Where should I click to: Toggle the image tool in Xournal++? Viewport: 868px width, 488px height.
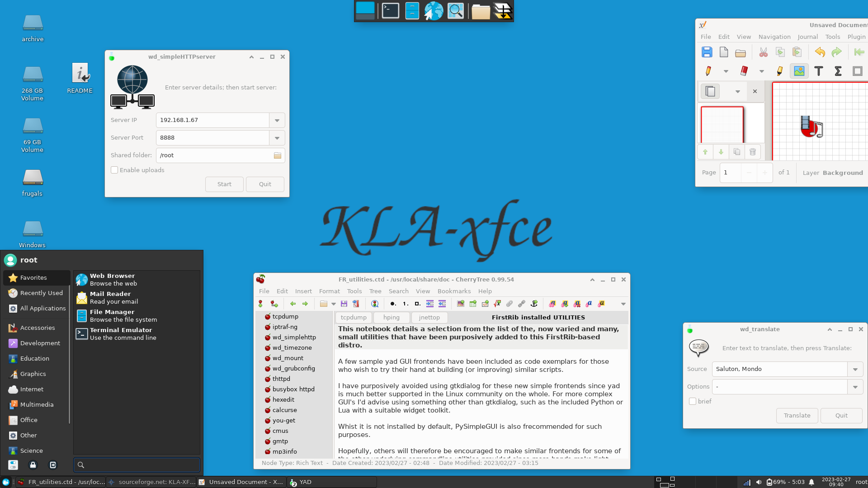coord(799,71)
